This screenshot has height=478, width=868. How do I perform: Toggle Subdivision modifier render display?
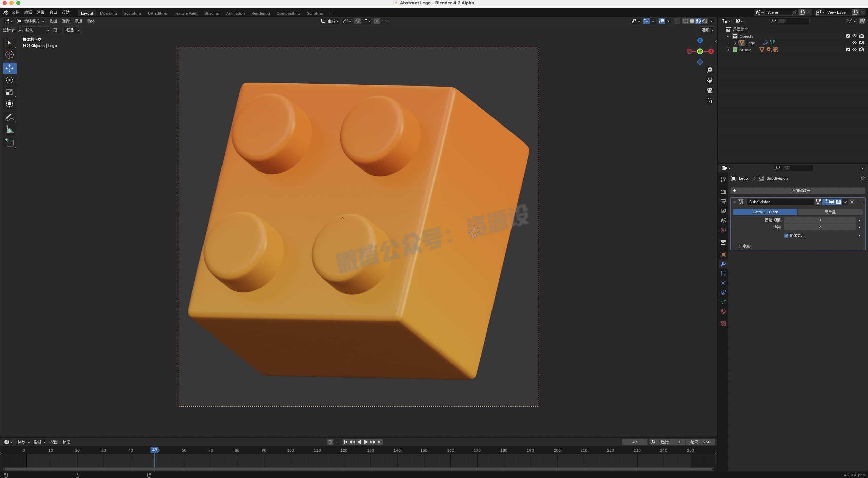tap(838, 202)
